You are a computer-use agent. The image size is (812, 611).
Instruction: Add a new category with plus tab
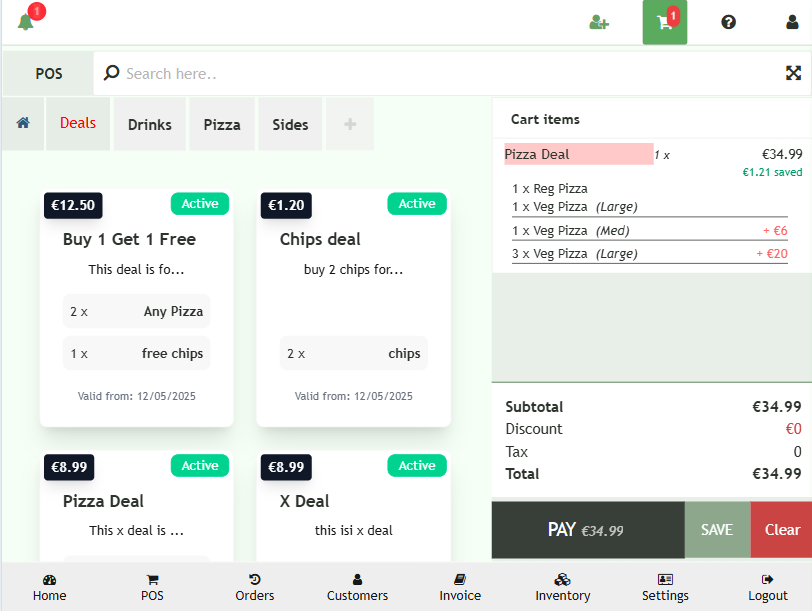350,124
